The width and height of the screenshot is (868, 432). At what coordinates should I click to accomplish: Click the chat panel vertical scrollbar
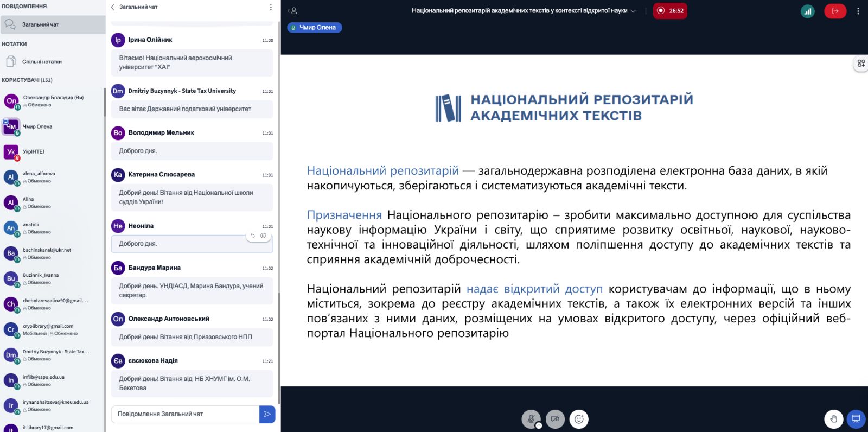pos(279,347)
